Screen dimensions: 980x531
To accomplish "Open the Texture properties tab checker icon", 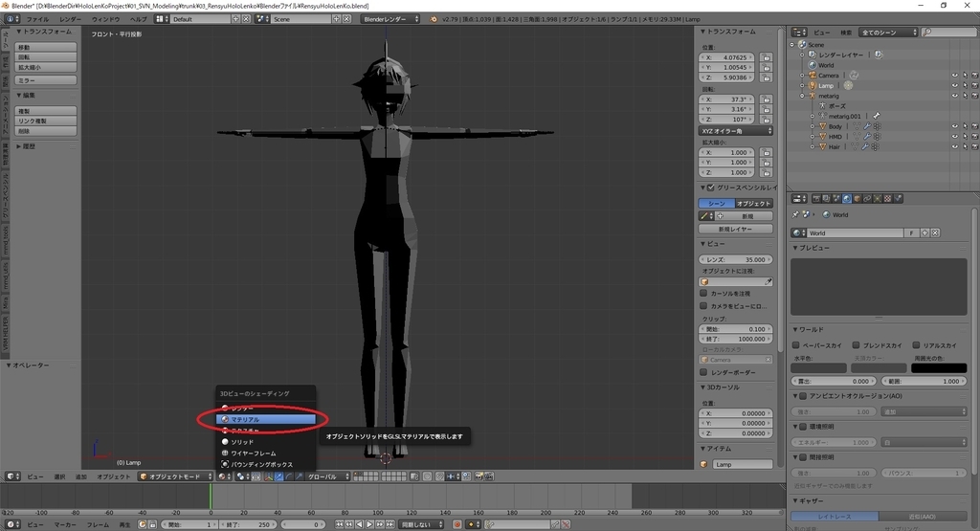I will (x=887, y=199).
